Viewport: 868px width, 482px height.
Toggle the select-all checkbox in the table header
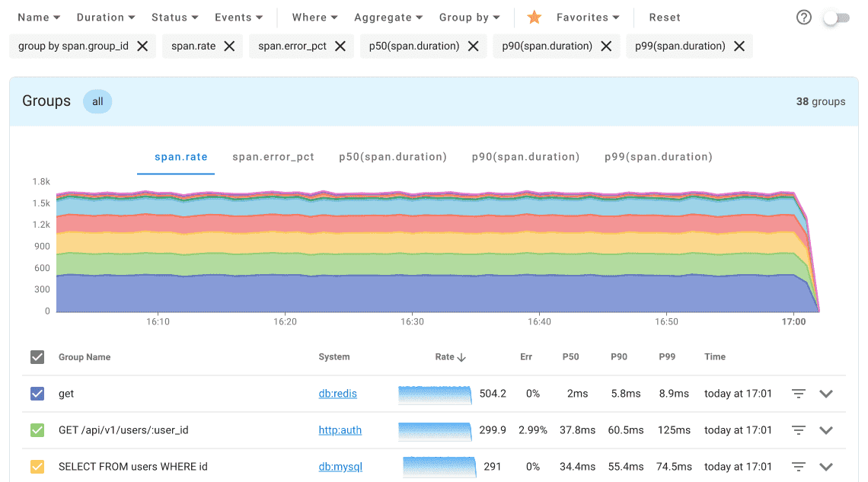click(37, 356)
